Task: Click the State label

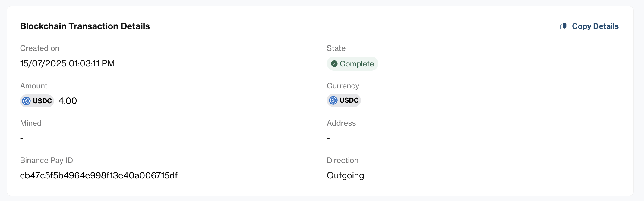Action: (336, 48)
